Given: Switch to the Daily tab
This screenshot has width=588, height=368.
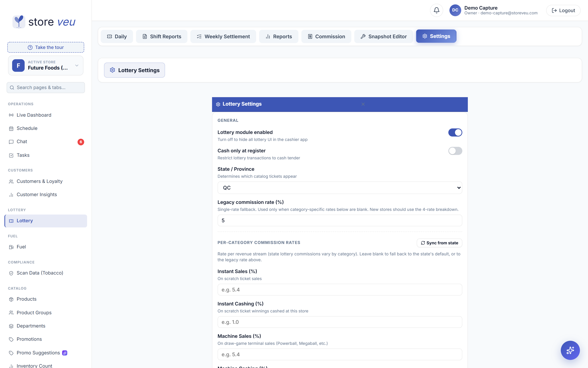Looking at the screenshot, I should pos(117,36).
